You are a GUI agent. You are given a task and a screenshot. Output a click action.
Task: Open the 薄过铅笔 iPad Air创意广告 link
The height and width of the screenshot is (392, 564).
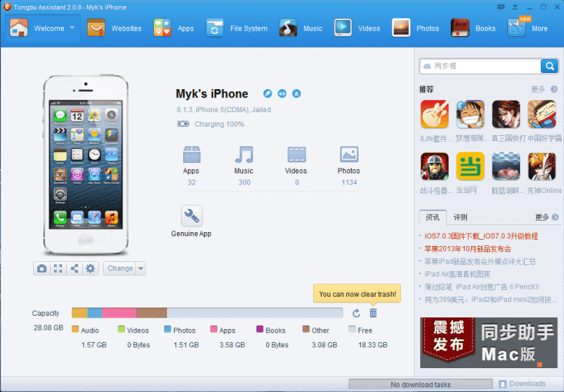pos(482,287)
